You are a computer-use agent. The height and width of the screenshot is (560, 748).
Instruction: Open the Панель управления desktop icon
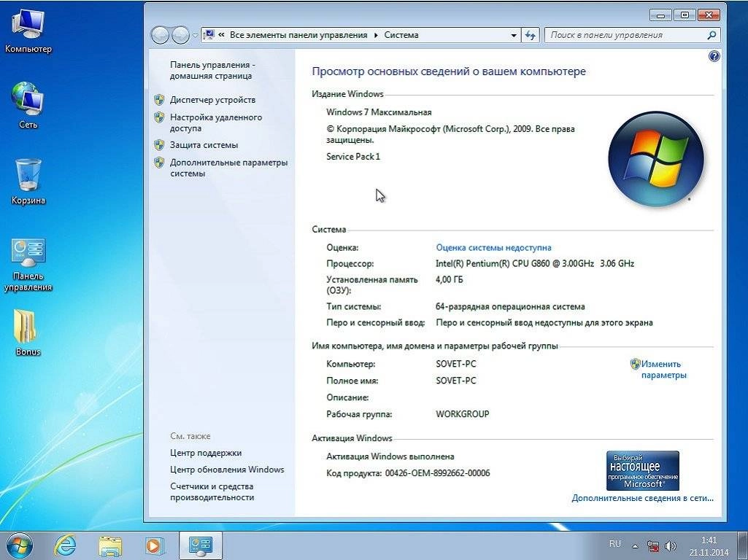pyautogui.click(x=28, y=265)
